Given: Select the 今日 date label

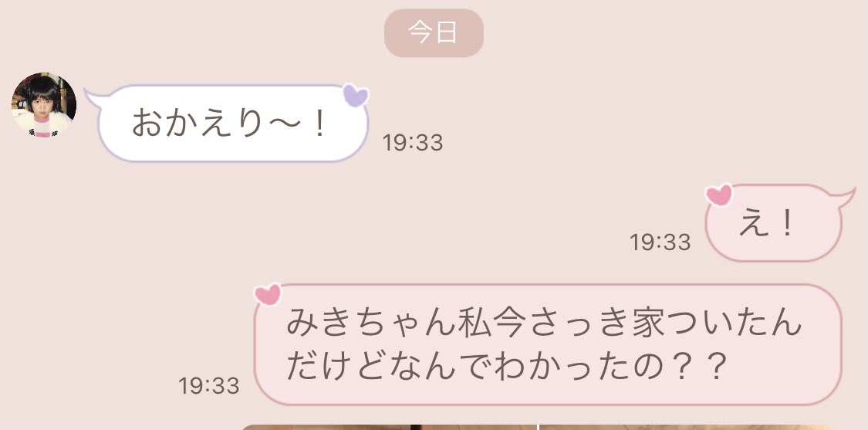Looking at the screenshot, I should (434, 32).
